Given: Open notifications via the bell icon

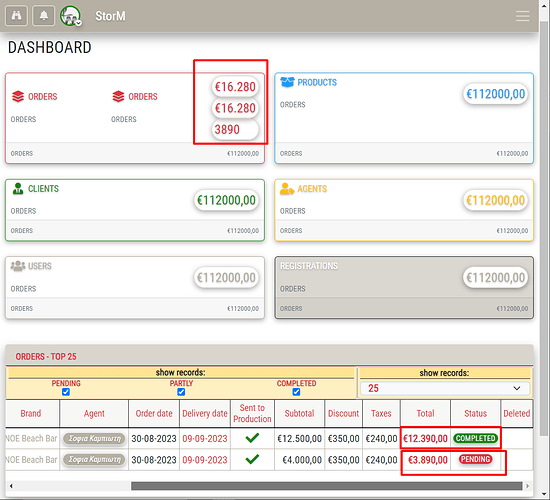Looking at the screenshot, I should 43,16.
